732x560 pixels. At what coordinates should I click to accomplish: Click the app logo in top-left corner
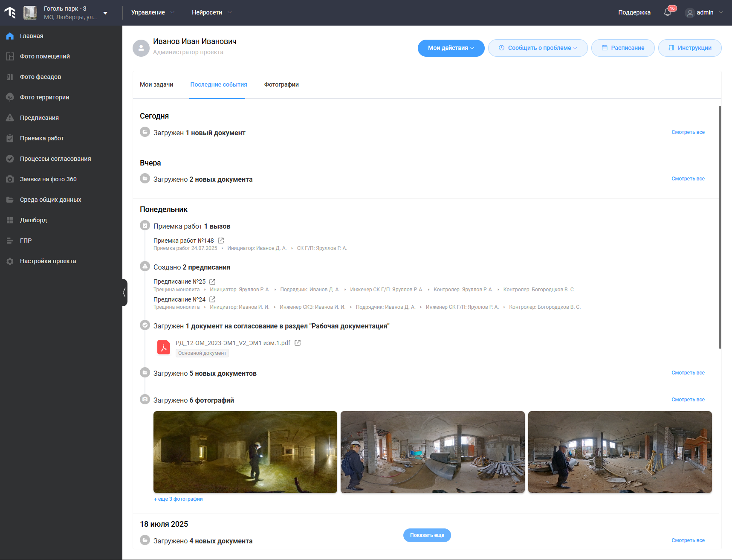(x=10, y=13)
